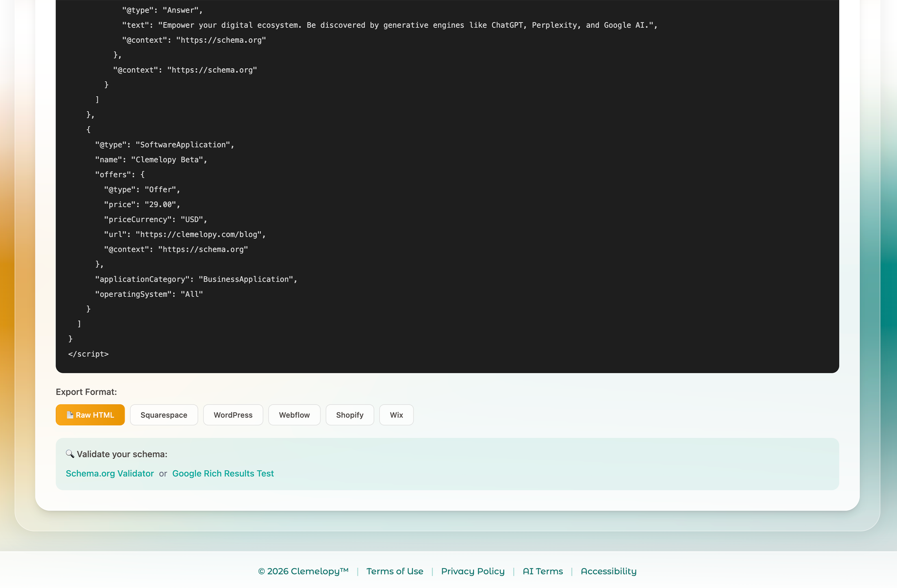Open the Google Rich Results Test link
The image size is (897, 588).
coord(223,473)
